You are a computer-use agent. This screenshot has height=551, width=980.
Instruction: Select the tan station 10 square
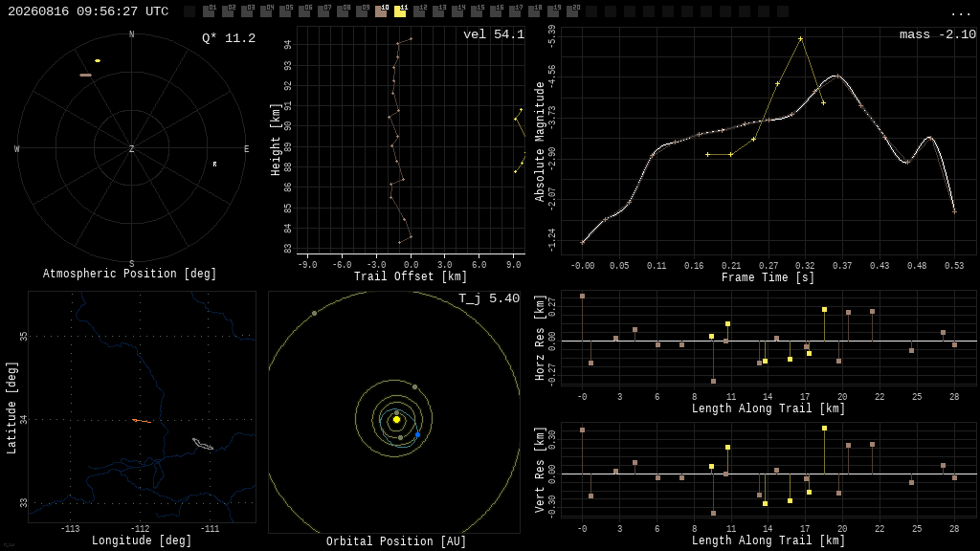click(381, 11)
